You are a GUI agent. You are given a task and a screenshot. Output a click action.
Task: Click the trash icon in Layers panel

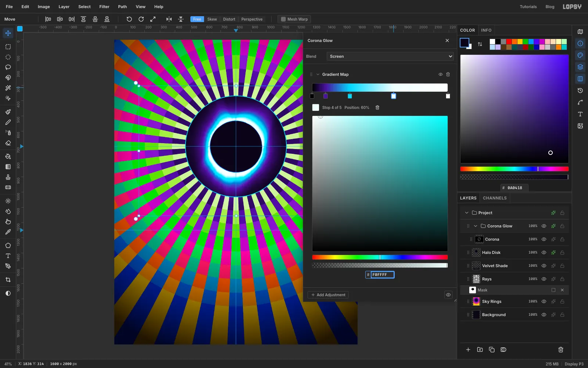click(x=561, y=350)
